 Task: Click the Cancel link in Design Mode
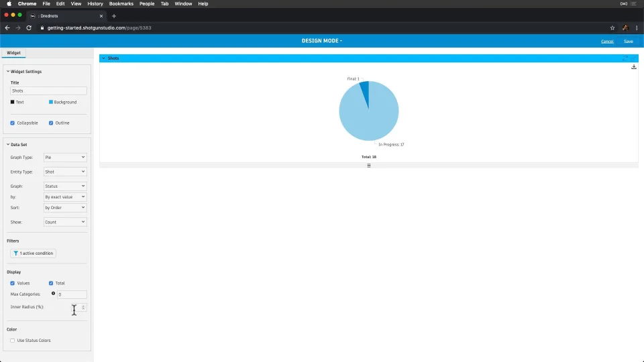(607, 42)
